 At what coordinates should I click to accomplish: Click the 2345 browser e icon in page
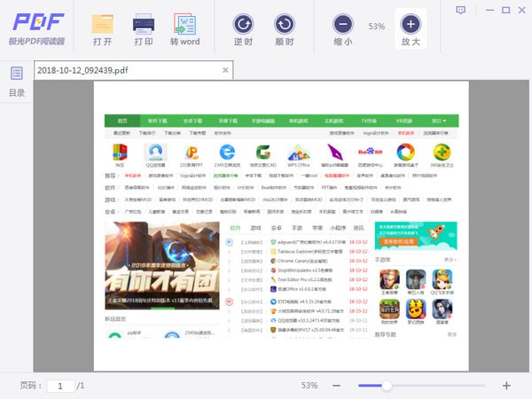(227, 152)
